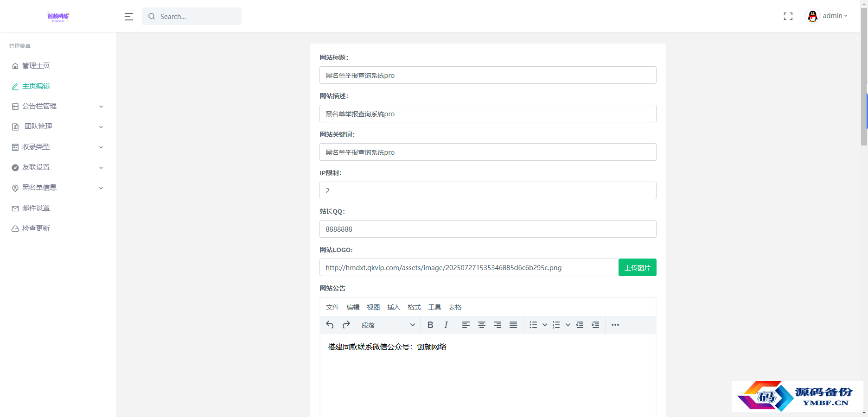The width and height of the screenshot is (868, 417).
Task: Click the 网站关键词 input field
Action: click(x=488, y=152)
